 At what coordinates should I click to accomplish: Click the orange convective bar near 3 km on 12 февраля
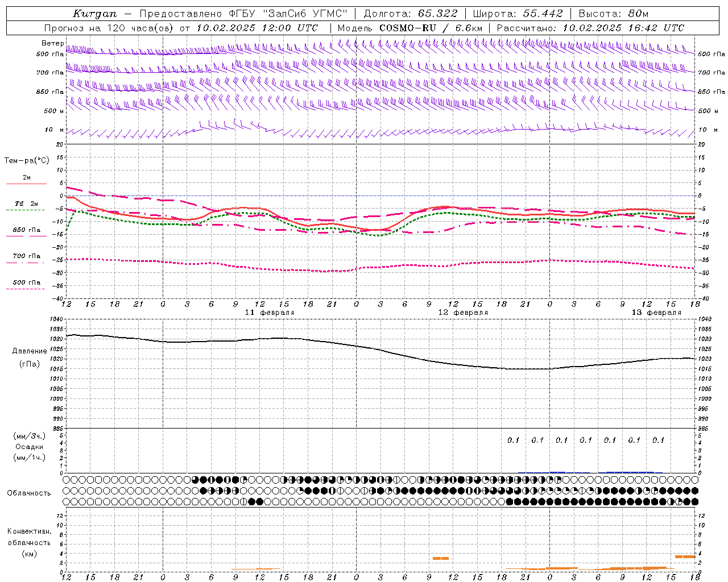point(441,558)
